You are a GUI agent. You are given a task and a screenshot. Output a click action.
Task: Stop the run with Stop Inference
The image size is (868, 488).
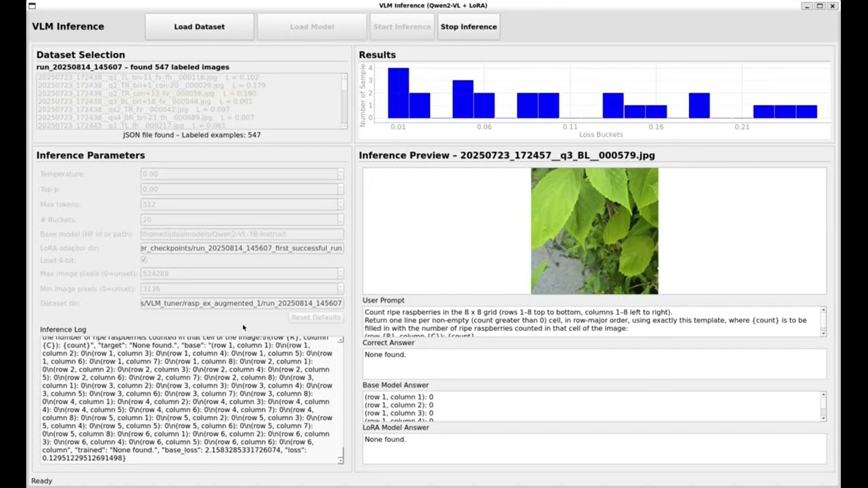point(469,27)
